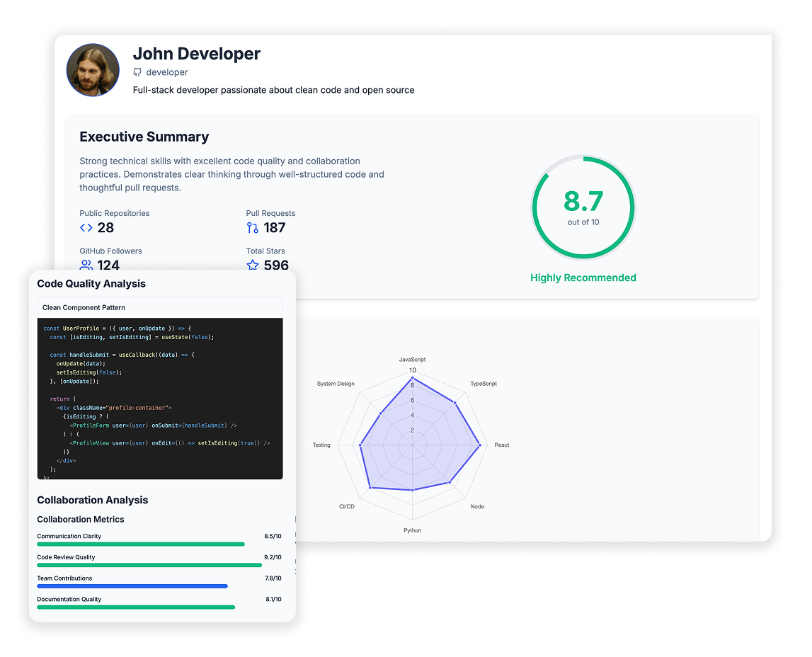The height and width of the screenshot is (657, 812).
Task: Collapse the Collaboration Analysis section
Action: [x=93, y=500]
